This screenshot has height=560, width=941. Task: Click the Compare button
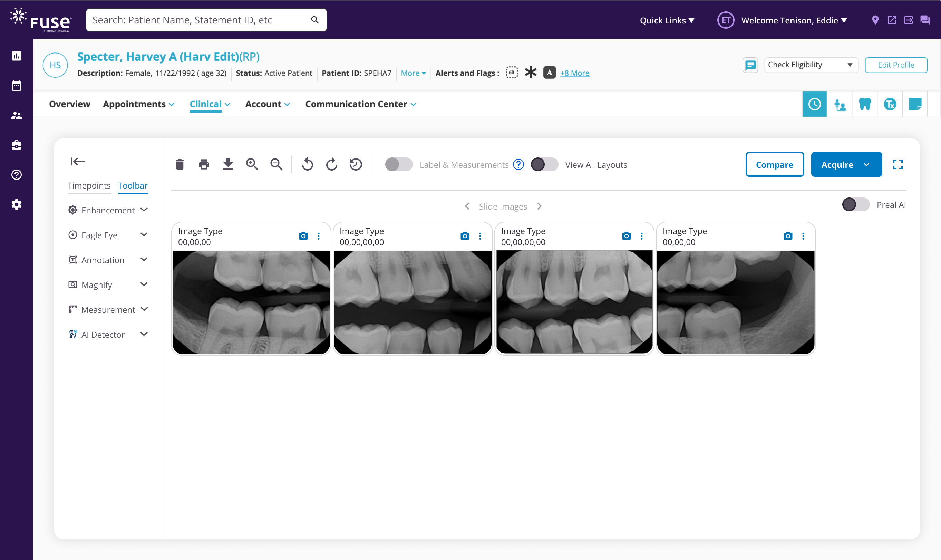(774, 165)
